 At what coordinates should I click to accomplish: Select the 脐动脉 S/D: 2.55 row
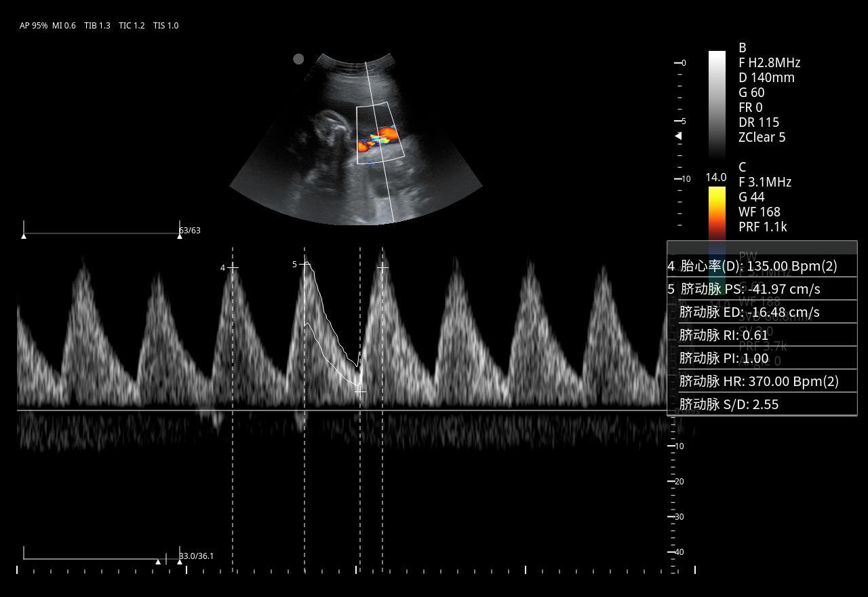click(x=762, y=404)
